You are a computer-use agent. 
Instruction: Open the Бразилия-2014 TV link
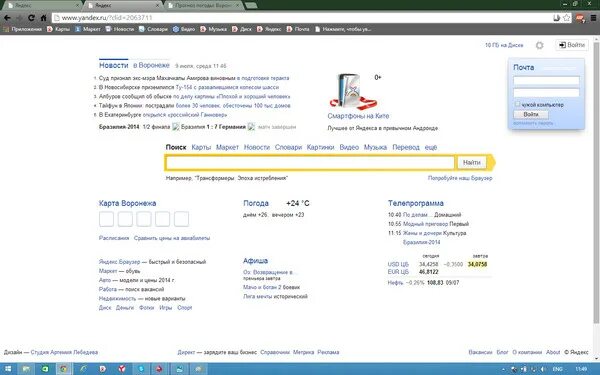[421, 242]
